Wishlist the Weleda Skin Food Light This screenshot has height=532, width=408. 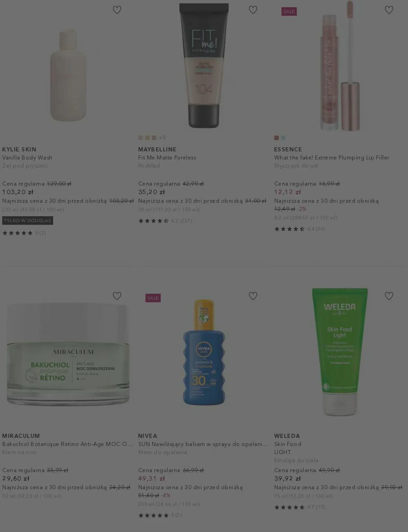coord(389,296)
